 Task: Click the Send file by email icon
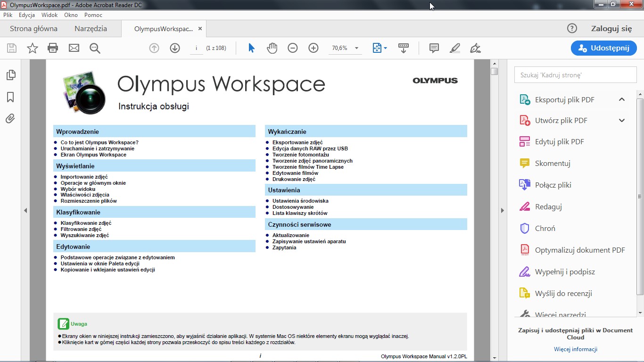(x=74, y=48)
